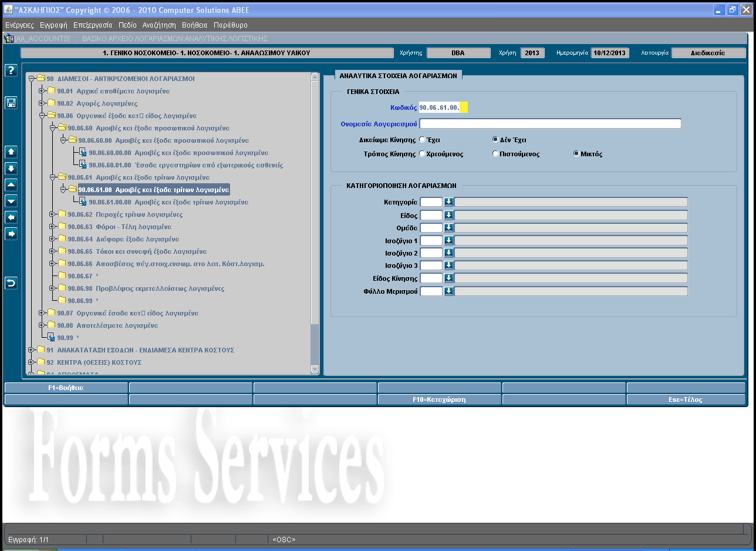Click the tree panel vertical scrollbar thumb
The height and width of the screenshot is (551, 756).
pyautogui.click(x=315, y=200)
